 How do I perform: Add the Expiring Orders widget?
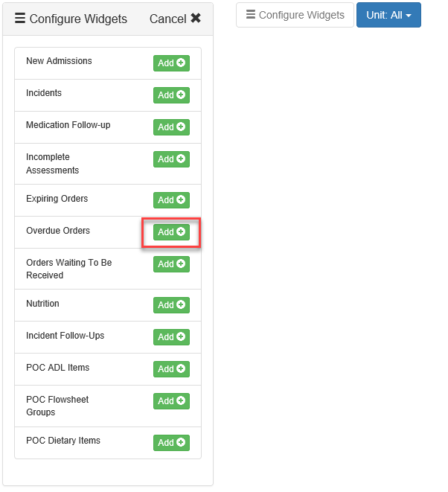coord(171,200)
